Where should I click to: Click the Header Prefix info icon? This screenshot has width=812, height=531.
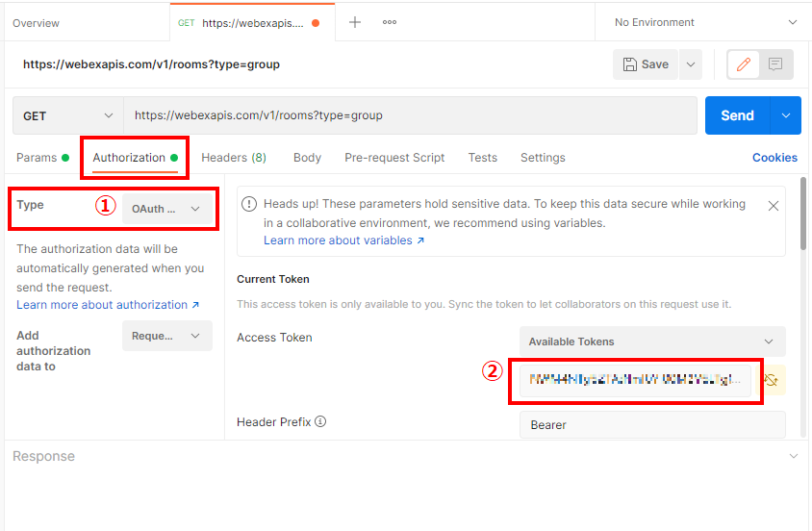320,421
